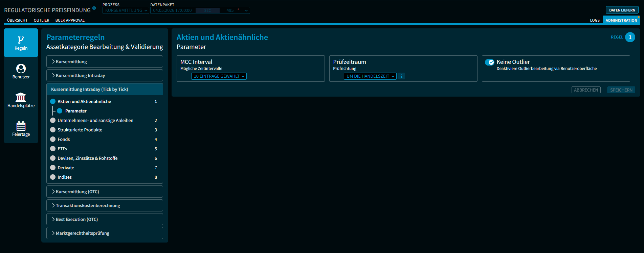Click the Aktien und Aktienähnliche panel heading
This screenshot has height=253, width=644.
click(x=222, y=37)
